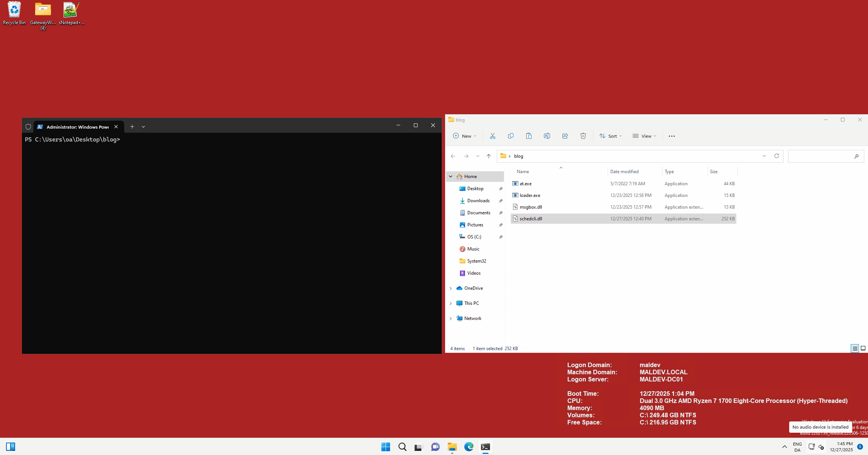Viewport: 868px width, 455px height.
Task: Click the Paste icon in Explorer toolbar
Action: pos(529,136)
